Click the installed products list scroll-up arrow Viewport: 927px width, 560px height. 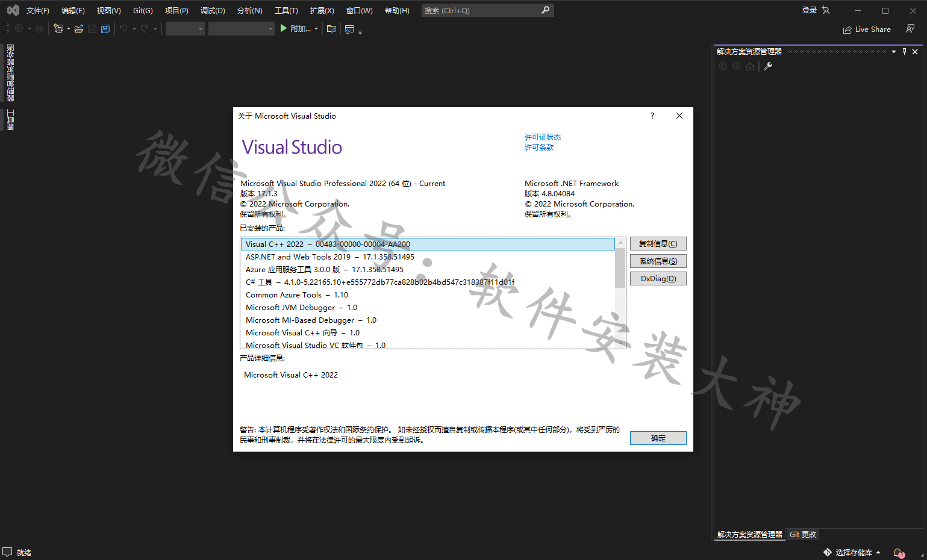pyautogui.click(x=620, y=243)
